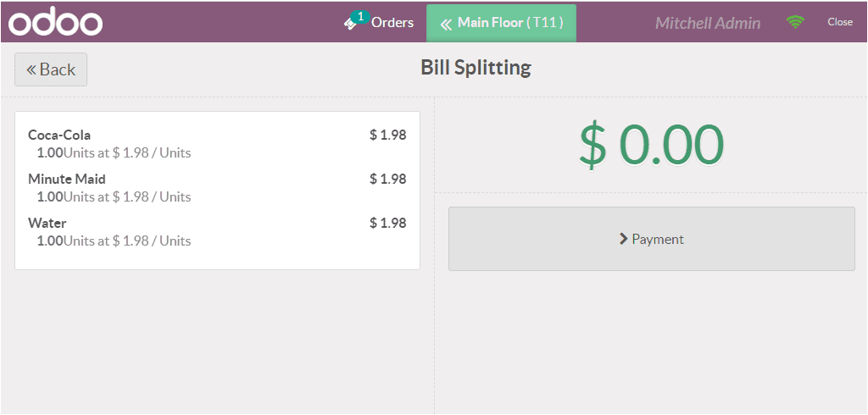The height and width of the screenshot is (415, 868).
Task: Click the $ 0.00 split total
Action: [652, 145]
